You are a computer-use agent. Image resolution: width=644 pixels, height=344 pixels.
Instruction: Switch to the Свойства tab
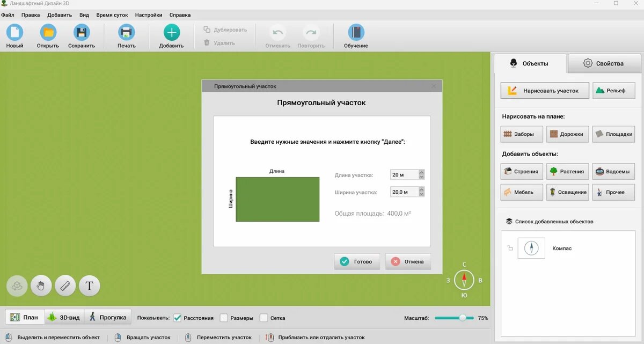[604, 63]
